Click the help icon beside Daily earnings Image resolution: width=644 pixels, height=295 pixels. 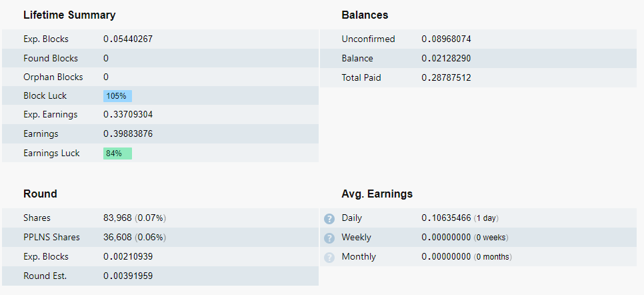[x=329, y=218]
